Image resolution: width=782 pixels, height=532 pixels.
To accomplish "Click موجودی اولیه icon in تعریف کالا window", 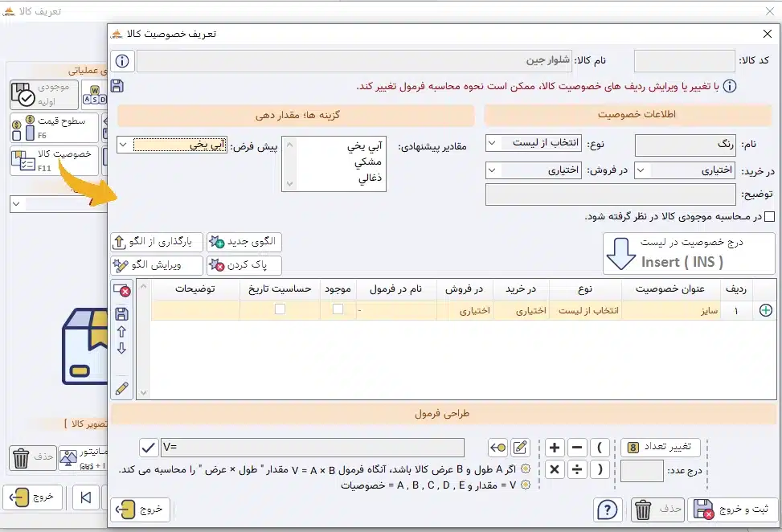I will [x=44, y=94].
